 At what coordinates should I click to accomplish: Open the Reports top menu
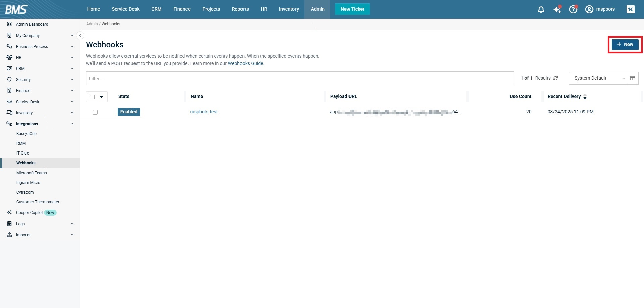pos(240,9)
